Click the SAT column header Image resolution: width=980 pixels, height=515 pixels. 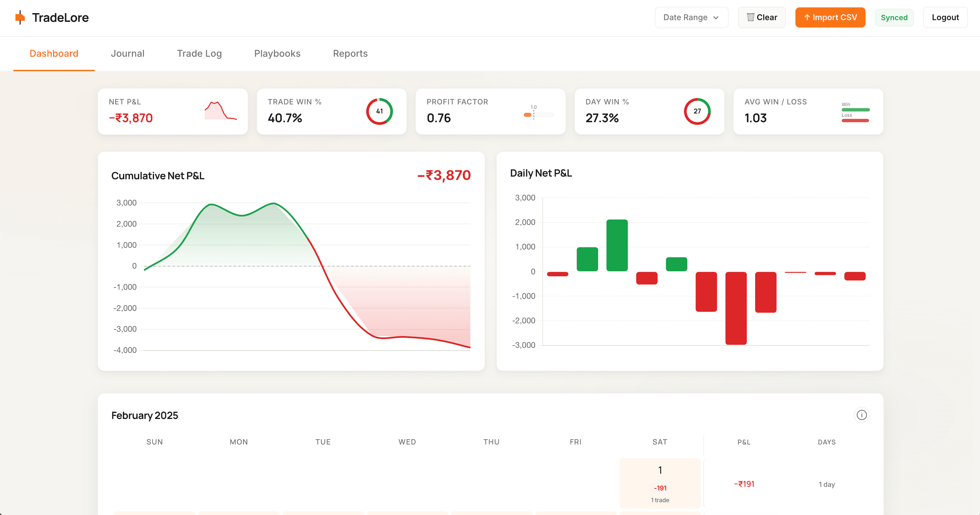point(660,442)
